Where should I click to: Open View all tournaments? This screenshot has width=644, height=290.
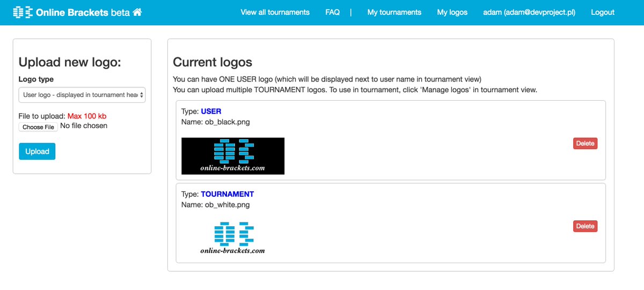coord(275,12)
